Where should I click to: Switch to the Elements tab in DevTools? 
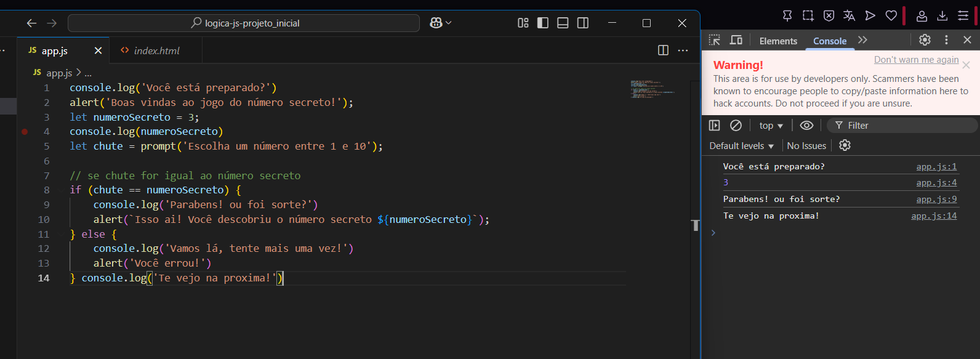778,41
